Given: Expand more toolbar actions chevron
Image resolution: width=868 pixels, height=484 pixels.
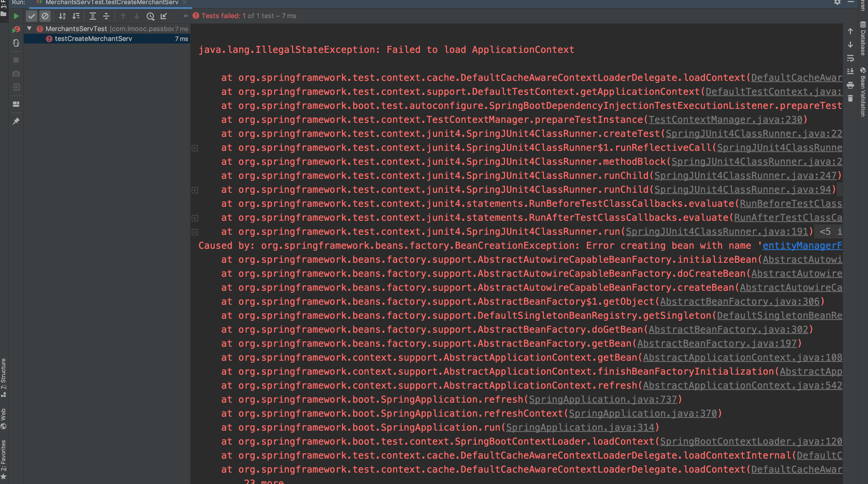Looking at the screenshot, I should pos(185,16).
